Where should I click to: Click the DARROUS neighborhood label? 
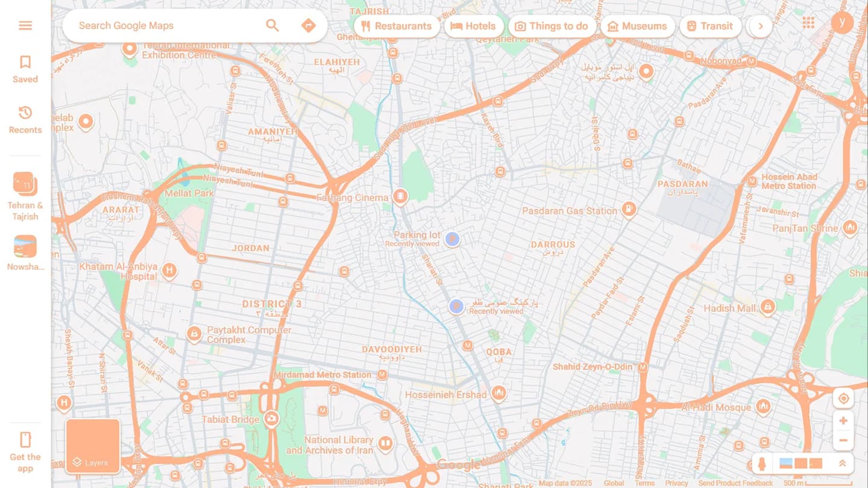pos(553,245)
